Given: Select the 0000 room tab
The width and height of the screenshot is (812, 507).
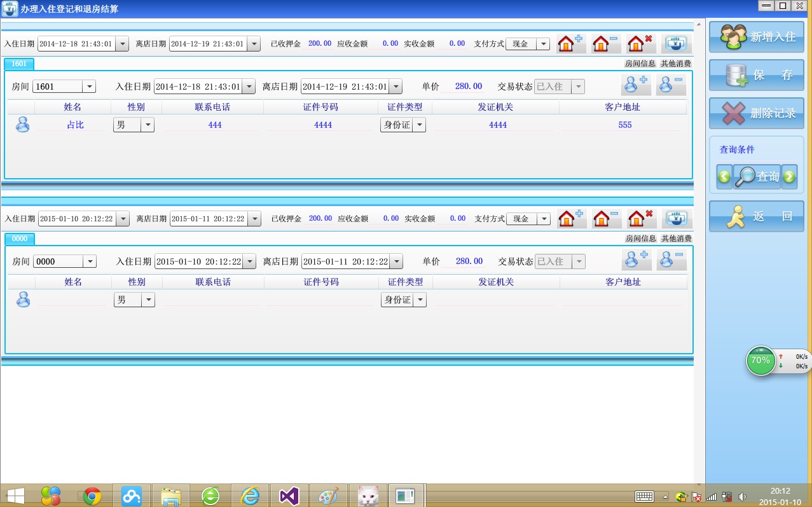Looking at the screenshot, I should click(x=20, y=239).
